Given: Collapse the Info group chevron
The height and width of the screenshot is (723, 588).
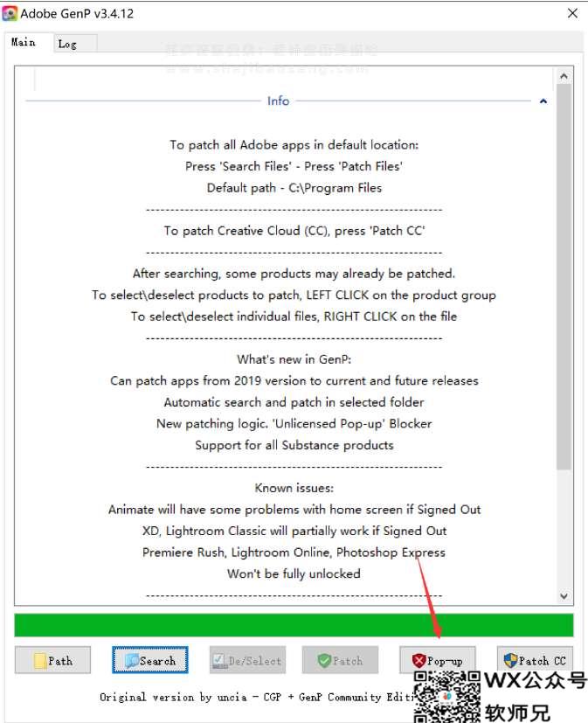Looking at the screenshot, I should [543, 101].
